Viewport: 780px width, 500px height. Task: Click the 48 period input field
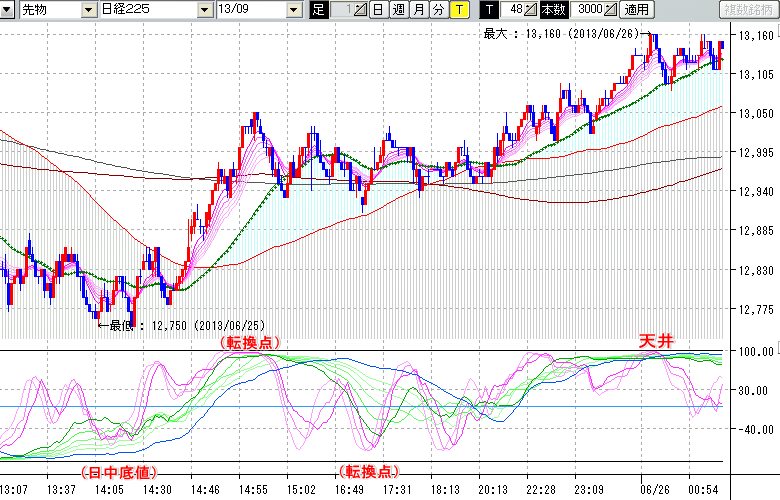511,10
